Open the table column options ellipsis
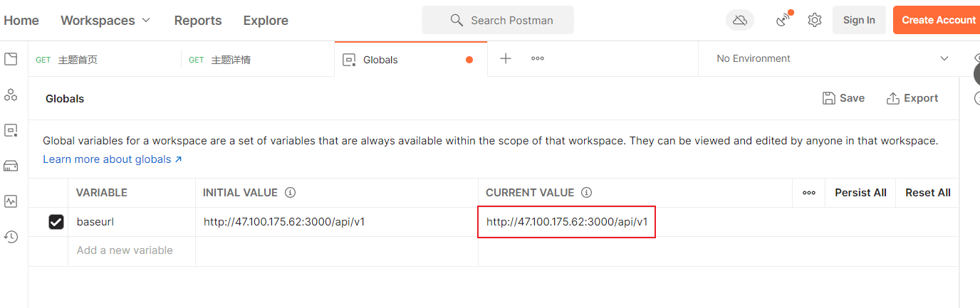The width and height of the screenshot is (980, 308). (x=809, y=193)
